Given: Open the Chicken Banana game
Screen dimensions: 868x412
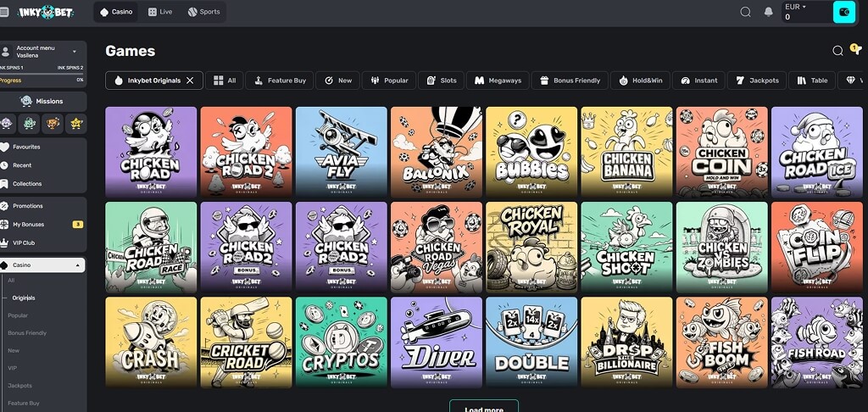Looking at the screenshot, I should coord(626,153).
